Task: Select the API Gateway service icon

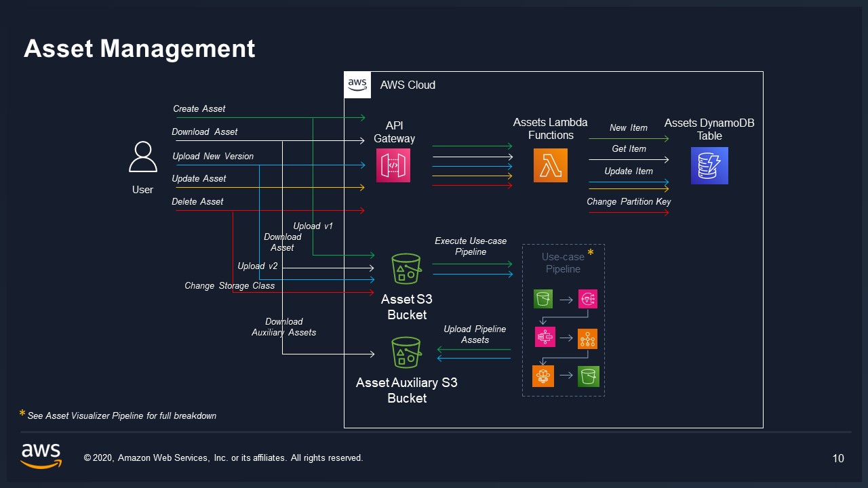Action: click(393, 165)
